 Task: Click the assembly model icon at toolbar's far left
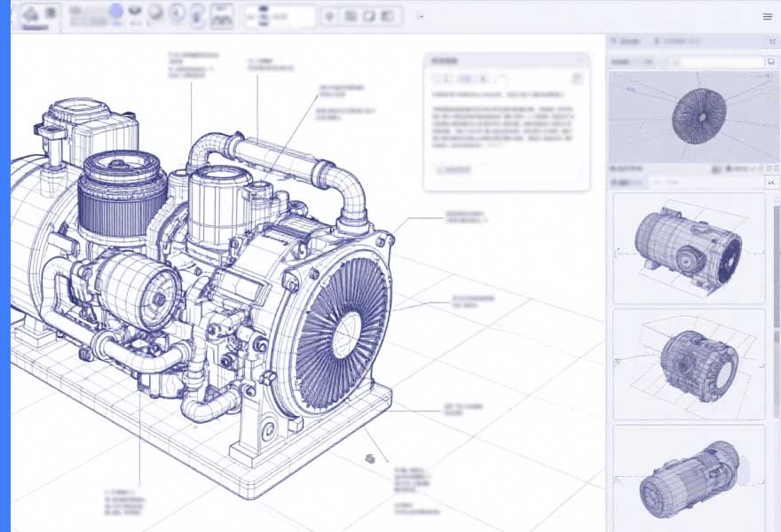tap(31, 14)
